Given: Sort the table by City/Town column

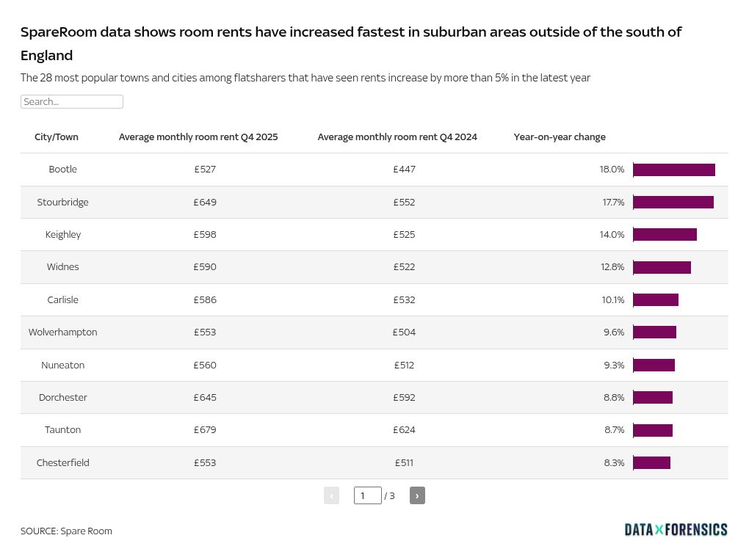Looking at the screenshot, I should pyautogui.click(x=57, y=137).
